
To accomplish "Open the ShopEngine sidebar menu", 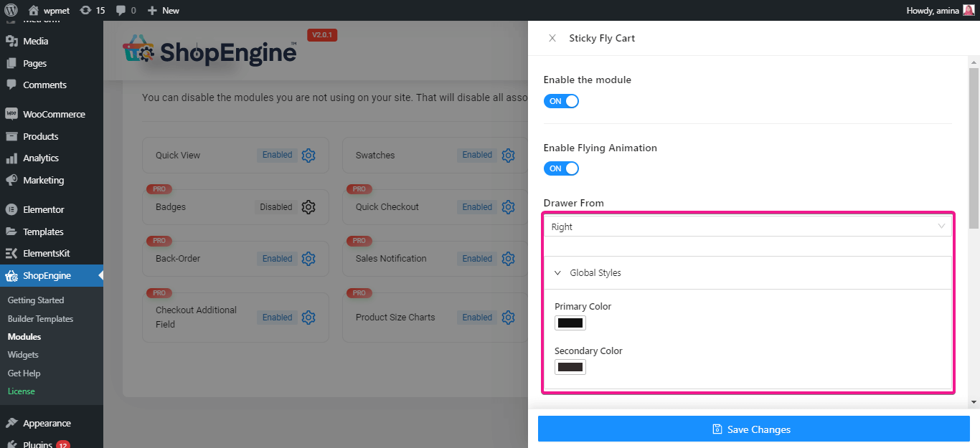I will pyautogui.click(x=52, y=276).
